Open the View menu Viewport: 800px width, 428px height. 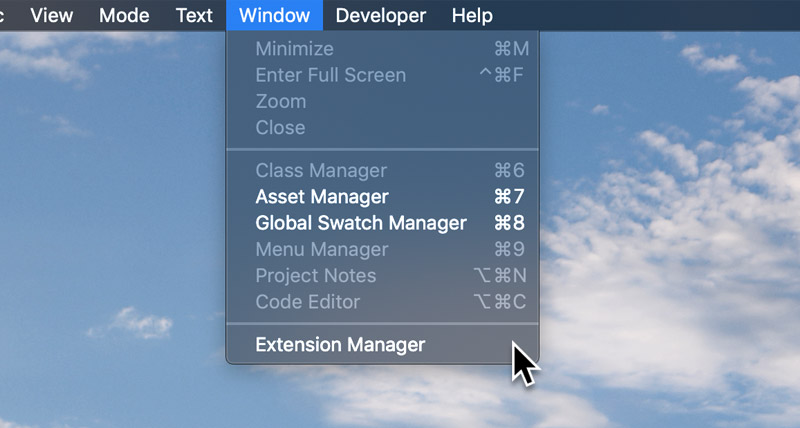coord(52,15)
